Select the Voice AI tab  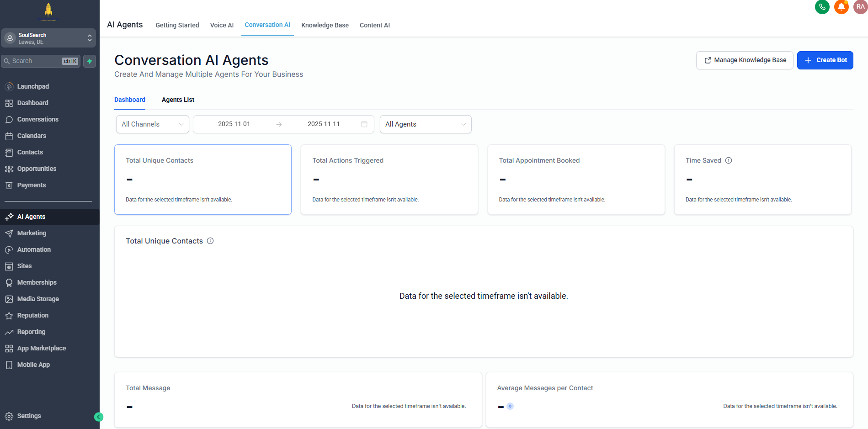tap(222, 25)
